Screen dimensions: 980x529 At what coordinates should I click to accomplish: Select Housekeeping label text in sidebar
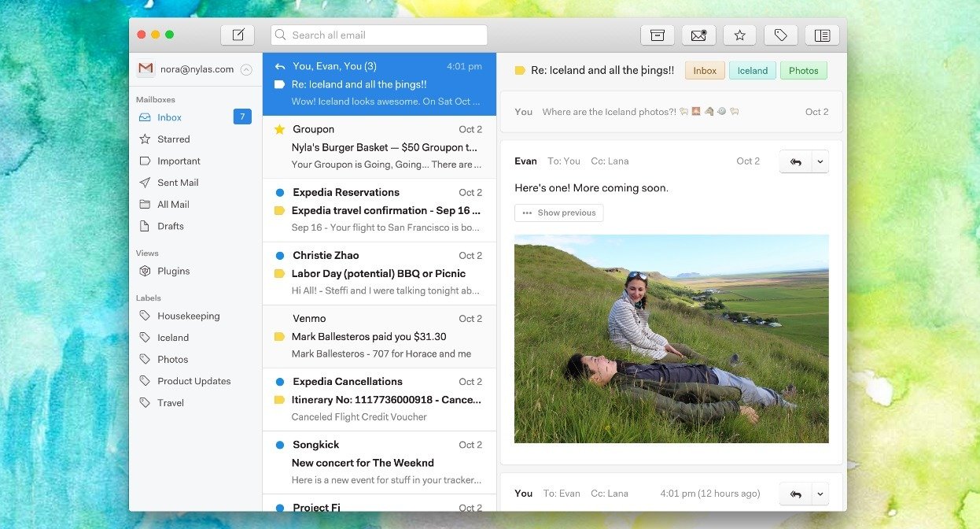189,316
